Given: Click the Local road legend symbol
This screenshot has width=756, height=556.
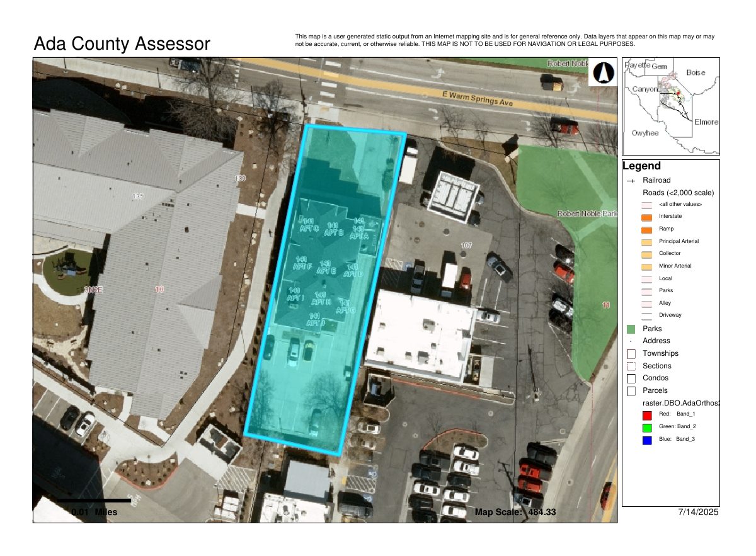Looking at the screenshot, I should click(646, 279).
